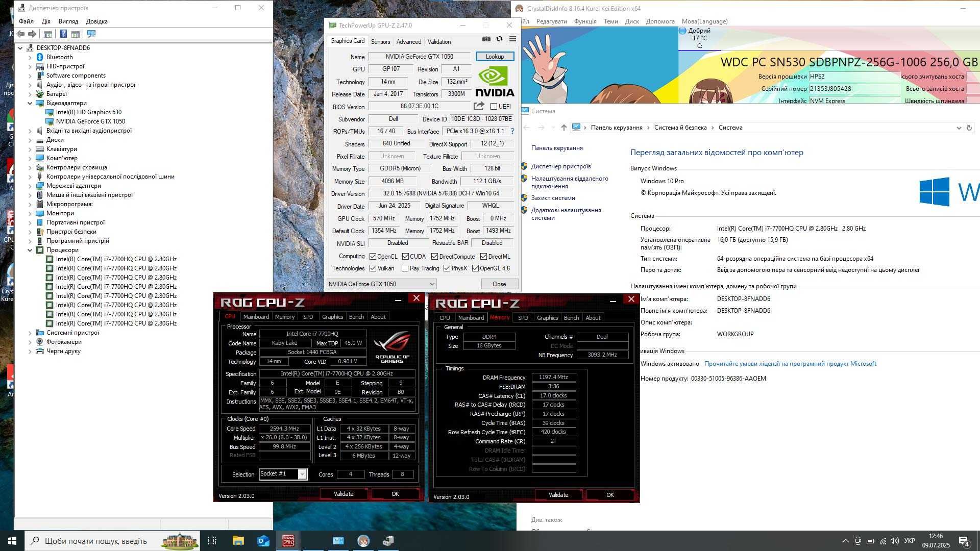Open the Wi-Fi network tray icon
This screenshot has width=980, height=551.
[x=883, y=541]
